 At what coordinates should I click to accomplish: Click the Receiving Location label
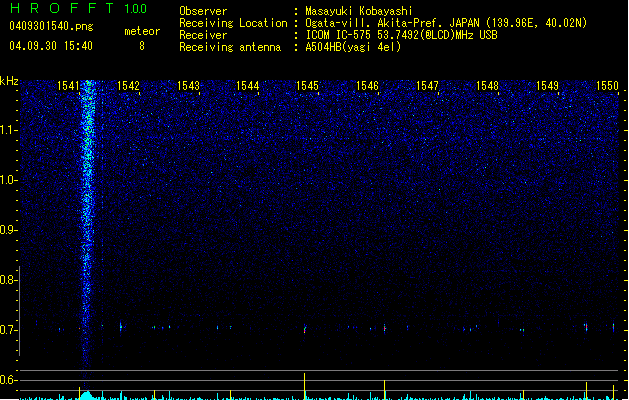[233, 23]
